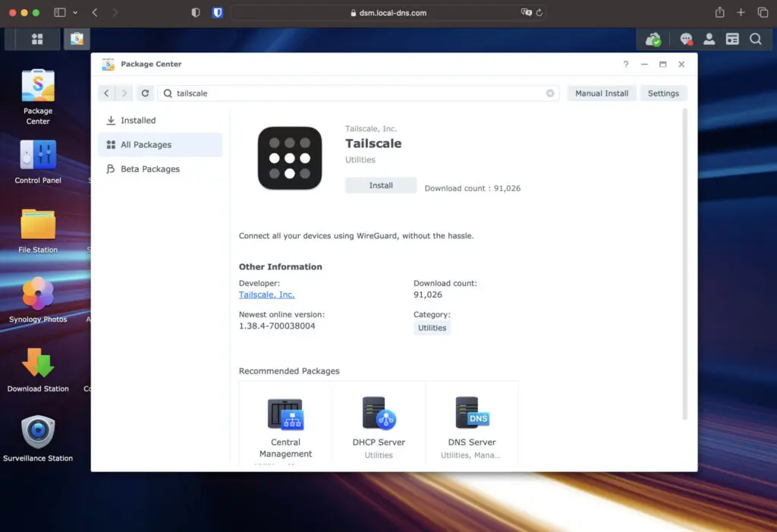Show the DSM widgets panel
Screen dimensions: 777x532
(x=732, y=39)
